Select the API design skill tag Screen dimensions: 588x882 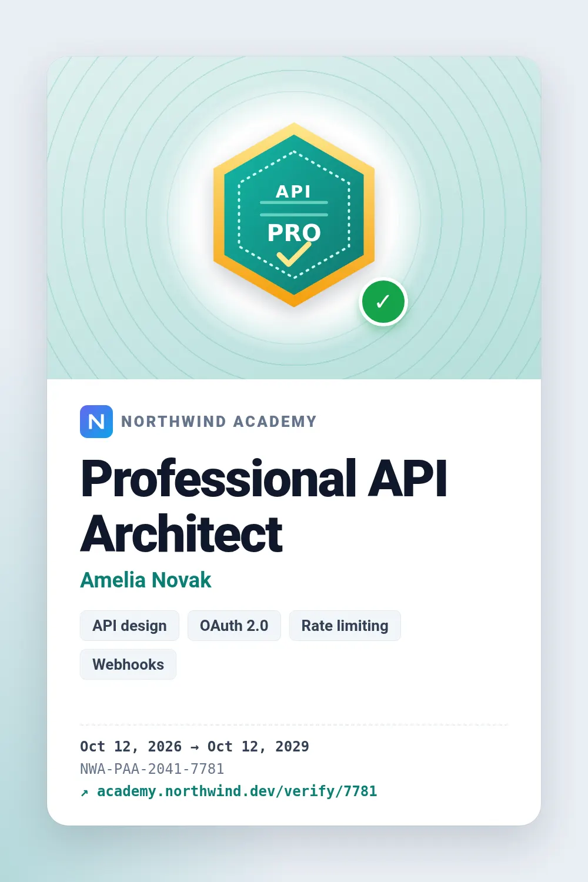pyautogui.click(x=129, y=626)
